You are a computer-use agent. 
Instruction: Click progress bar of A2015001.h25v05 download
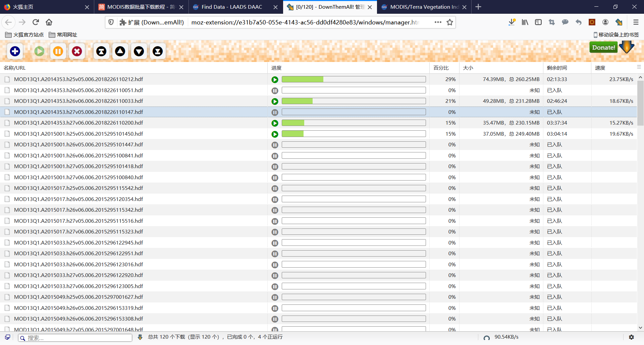[354, 134]
